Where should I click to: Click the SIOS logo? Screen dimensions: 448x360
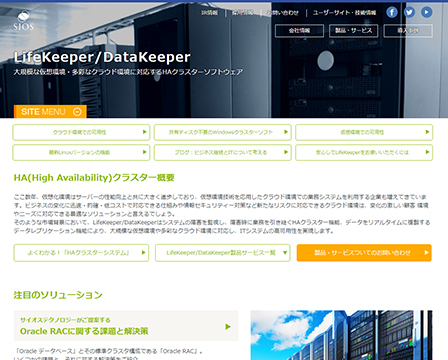tap(24, 20)
